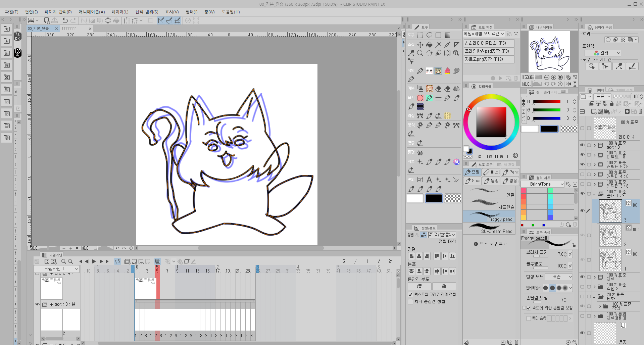Open color set settings wrench icon

568,184
